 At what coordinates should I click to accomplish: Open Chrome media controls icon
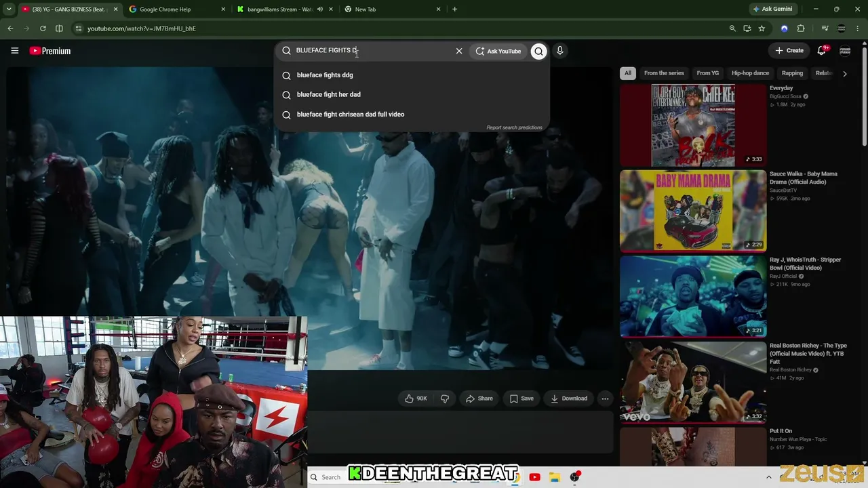[x=825, y=28]
